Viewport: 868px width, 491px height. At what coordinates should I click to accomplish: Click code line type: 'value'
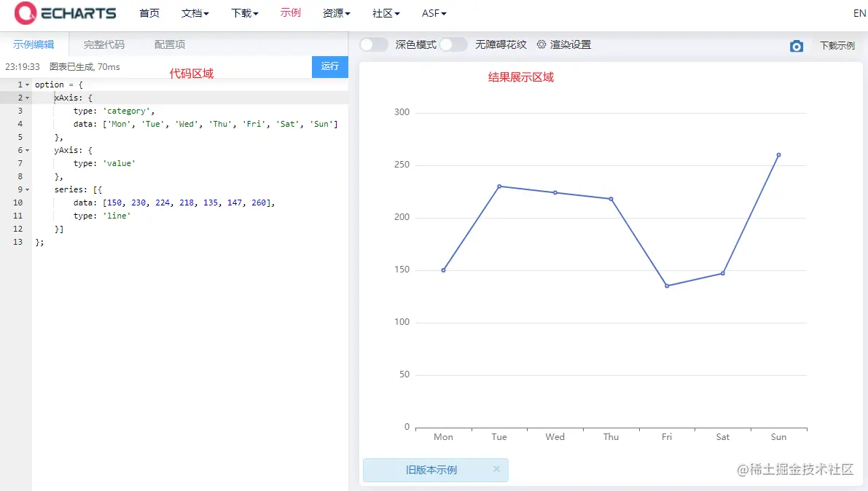click(x=105, y=163)
